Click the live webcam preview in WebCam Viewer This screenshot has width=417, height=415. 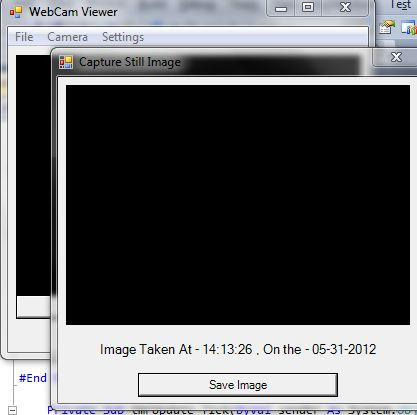pyautogui.click(x=33, y=175)
